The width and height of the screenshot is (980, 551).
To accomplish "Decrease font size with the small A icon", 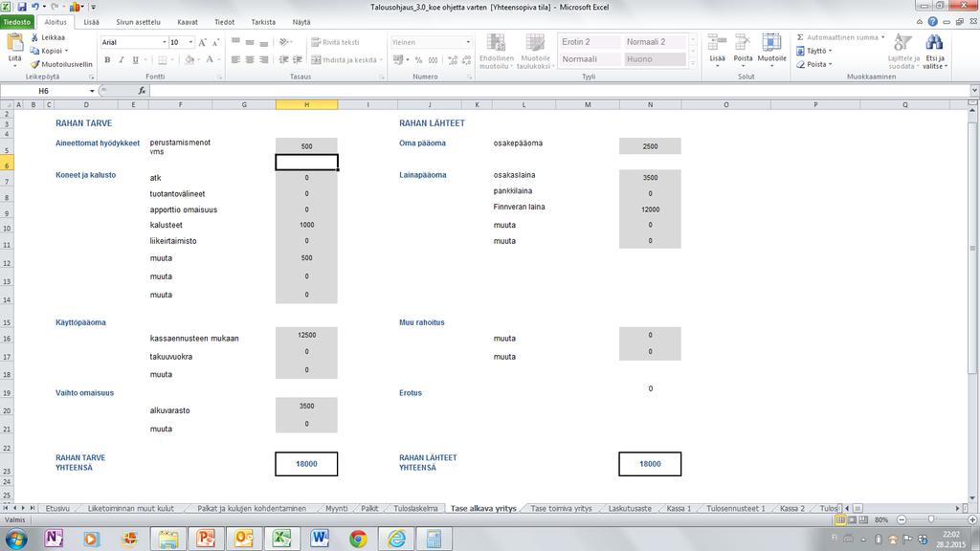I will 215,42.
